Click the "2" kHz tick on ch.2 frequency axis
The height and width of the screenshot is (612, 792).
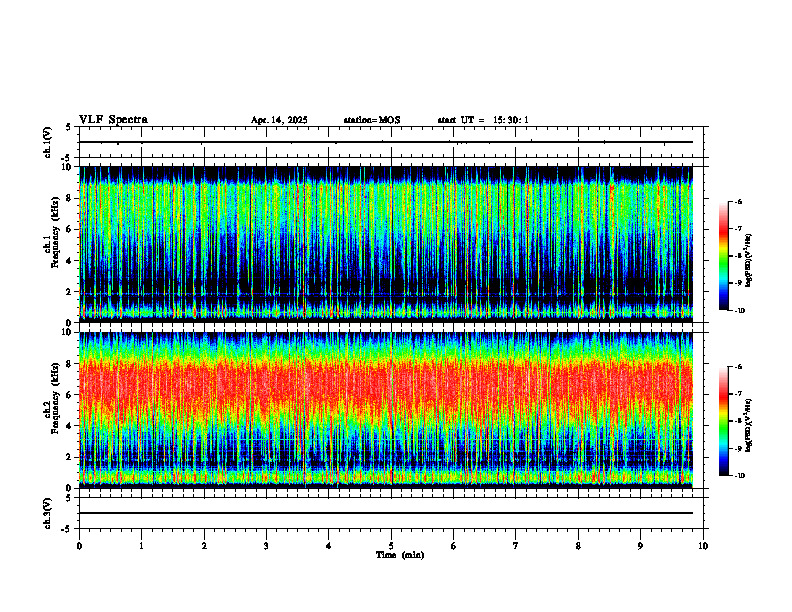pyautogui.click(x=69, y=457)
